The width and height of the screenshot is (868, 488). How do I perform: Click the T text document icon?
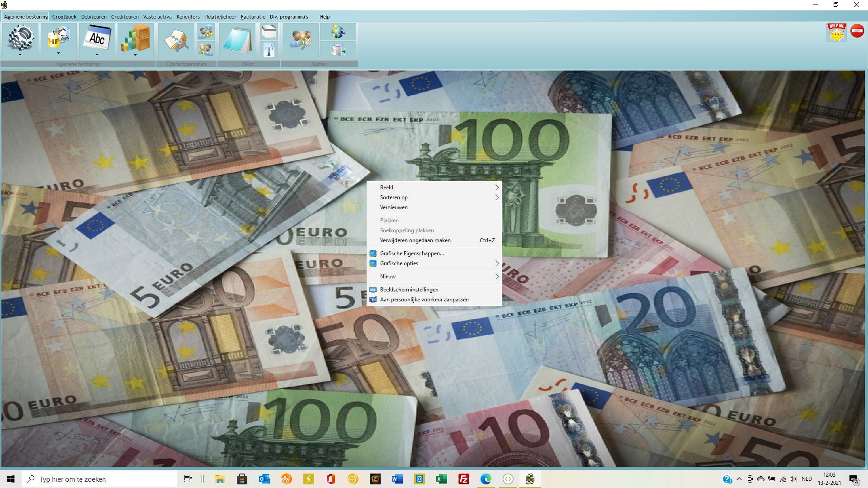pyautogui.click(x=269, y=49)
